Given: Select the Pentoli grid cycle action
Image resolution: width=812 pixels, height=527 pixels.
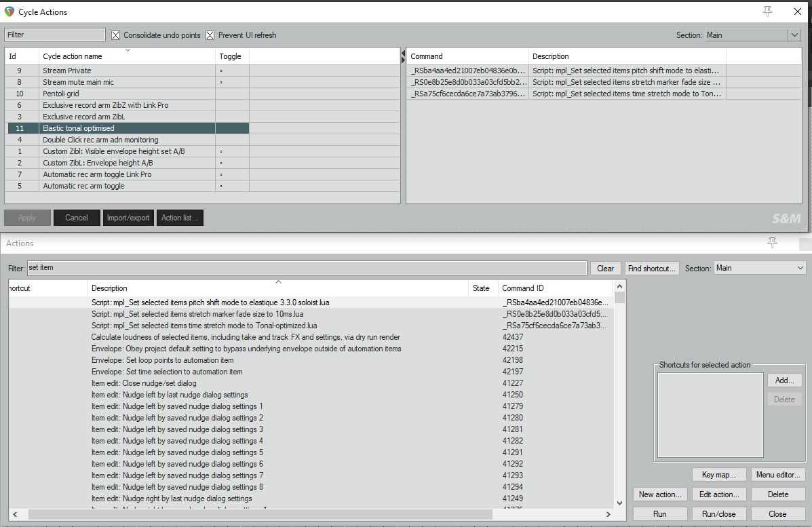Looking at the screenshot, I should (128, 94).
